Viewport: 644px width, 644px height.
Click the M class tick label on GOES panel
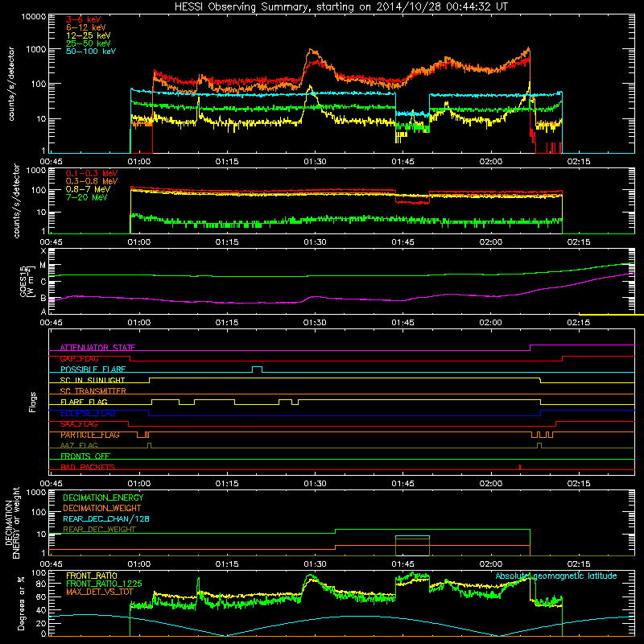43,266
